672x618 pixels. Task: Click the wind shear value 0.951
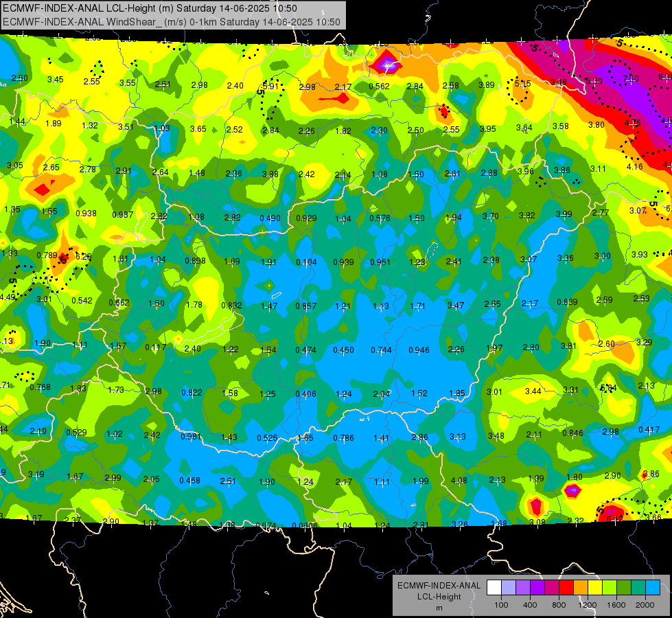(x=380, y=262)
